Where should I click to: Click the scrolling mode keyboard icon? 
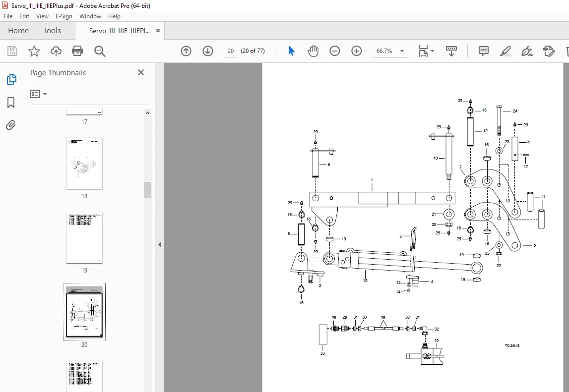(451, 51)
